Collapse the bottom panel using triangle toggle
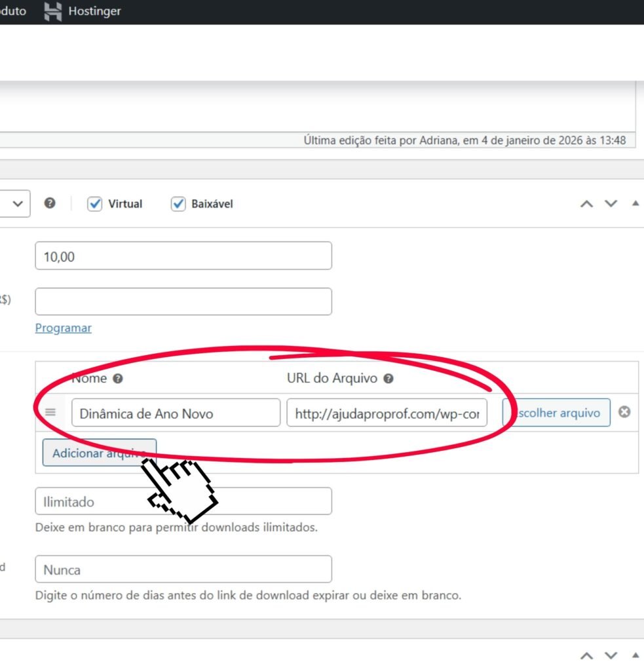The height and width of the screenshot is (671, 644). click(635, 655)
